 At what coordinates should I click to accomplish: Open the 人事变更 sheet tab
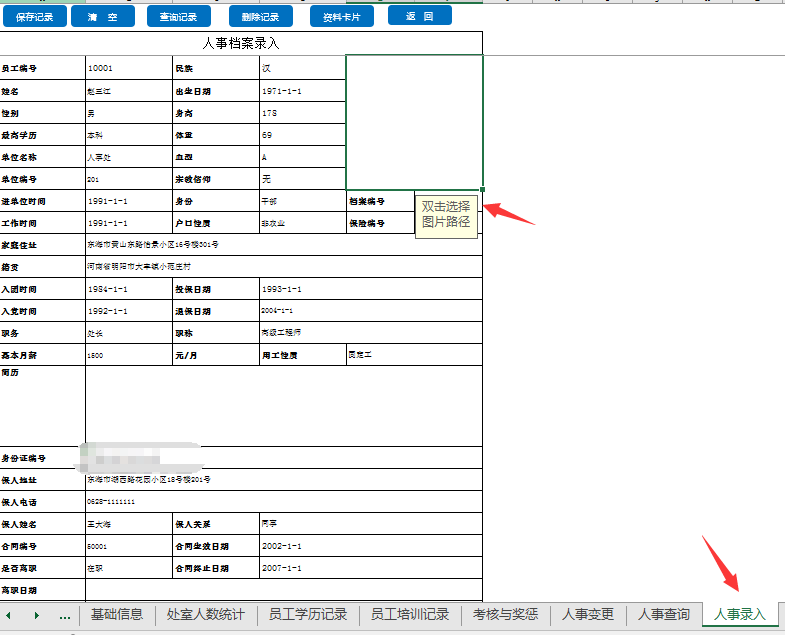tap(588, 614)
